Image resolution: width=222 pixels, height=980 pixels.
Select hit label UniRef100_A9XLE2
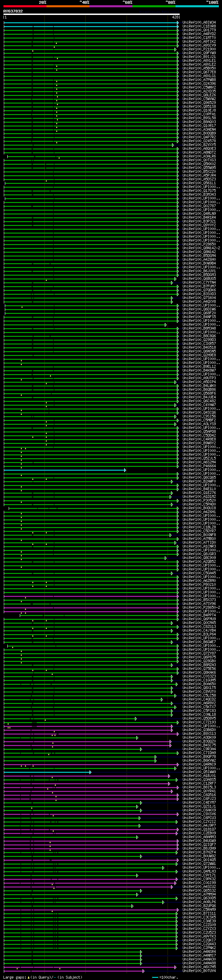tap(199, 64)
